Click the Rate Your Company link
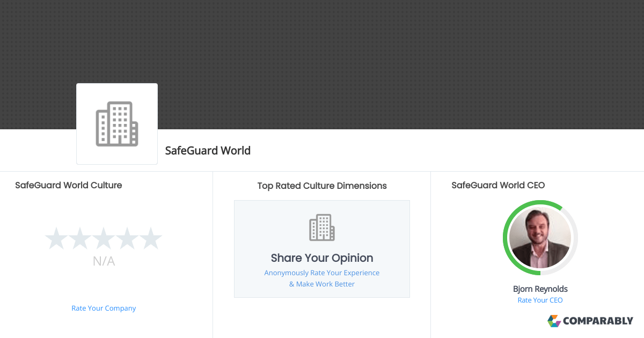This screenshot has width=644, height=338. tap(104, 308)
